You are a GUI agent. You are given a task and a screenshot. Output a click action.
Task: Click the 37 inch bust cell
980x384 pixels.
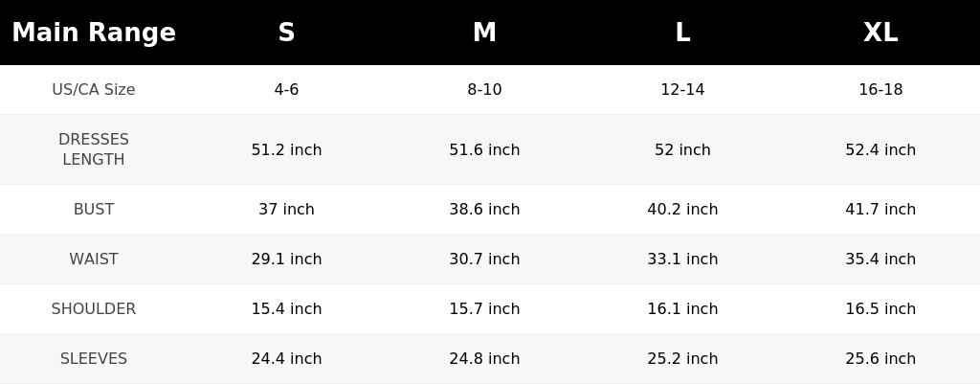286,209
